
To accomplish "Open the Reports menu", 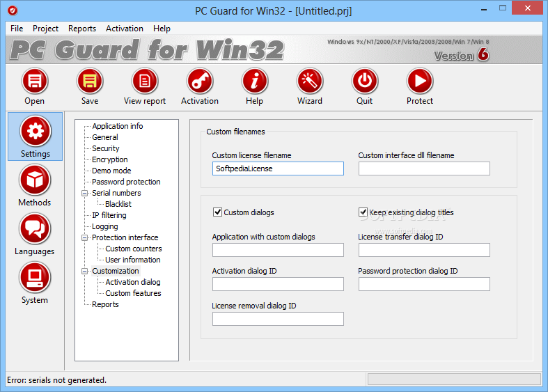I will pyautogui.click(x=82, y=29).
